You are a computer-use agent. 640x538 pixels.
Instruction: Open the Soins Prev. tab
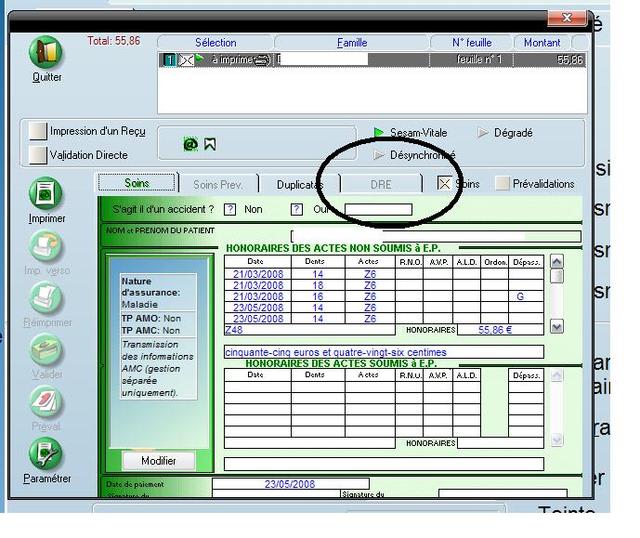(x=218, y=185)
